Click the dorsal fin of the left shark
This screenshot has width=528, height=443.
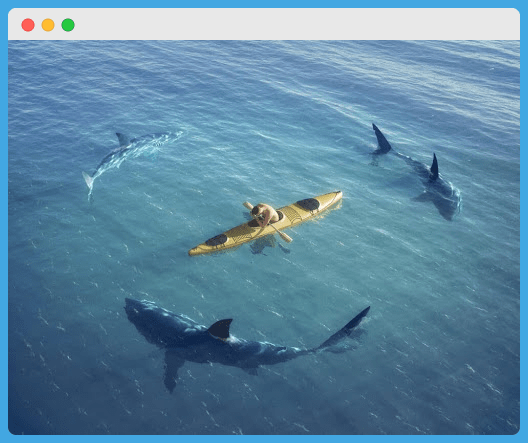(122, 138)
